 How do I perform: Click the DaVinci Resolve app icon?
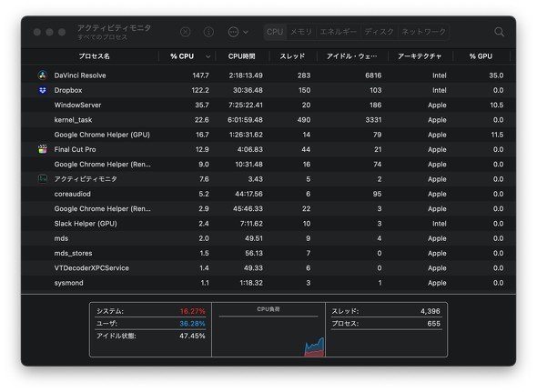[43, 75]
